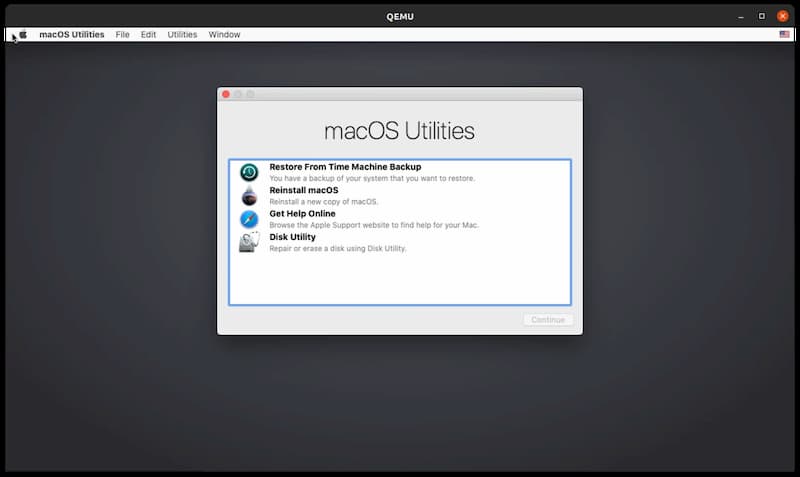
Task: Close the macOS Utilities dialog with red button
Action: [226, 94]
